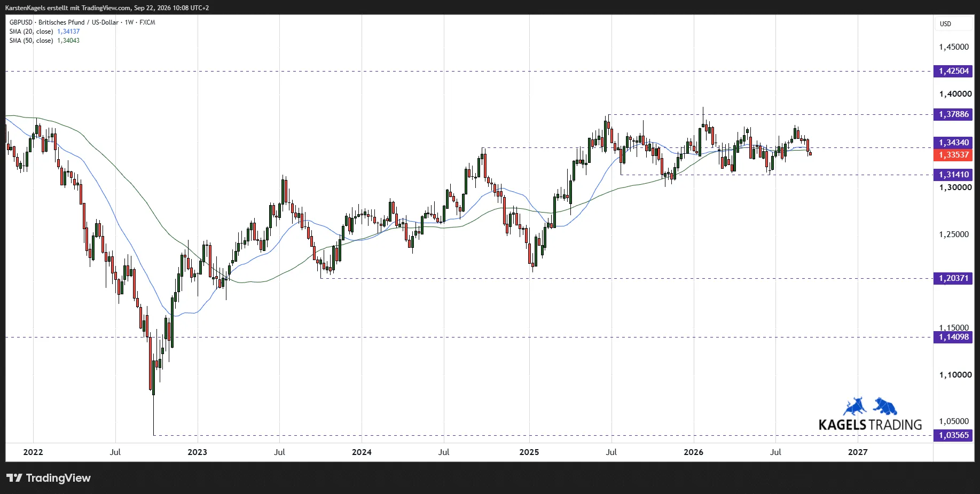Click the 1,30000 price scale tick
This screenshot has height=494, width=980.
click(955, 187)
